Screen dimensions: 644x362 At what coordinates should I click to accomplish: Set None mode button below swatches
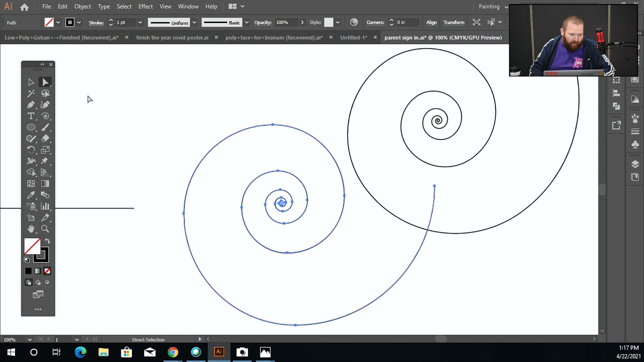pos(47,271)
